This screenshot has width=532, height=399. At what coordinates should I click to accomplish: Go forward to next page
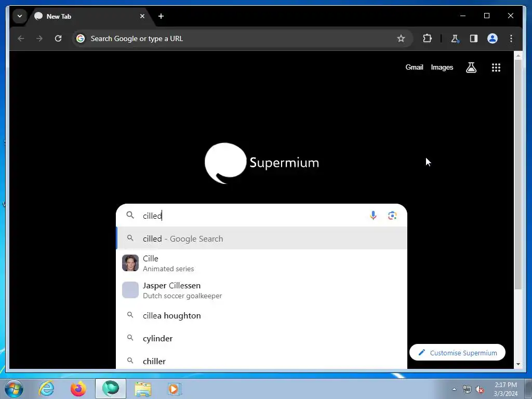click(x=39, y=38)
